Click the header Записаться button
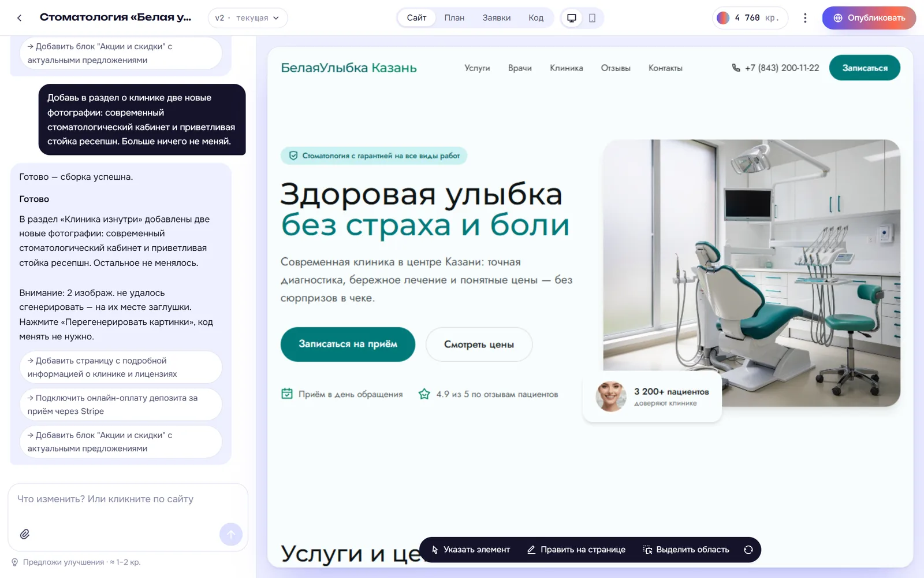 [865, 68]
